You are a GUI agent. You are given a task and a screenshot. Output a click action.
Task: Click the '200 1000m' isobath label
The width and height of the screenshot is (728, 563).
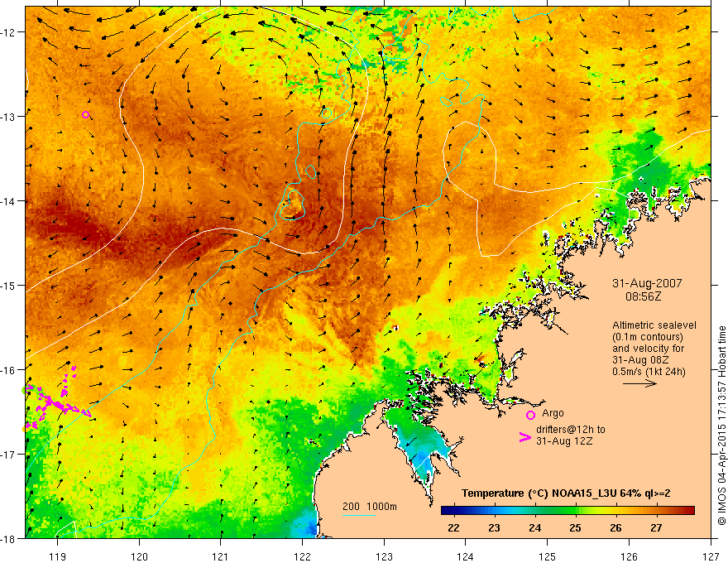click(x=370, y=507)
